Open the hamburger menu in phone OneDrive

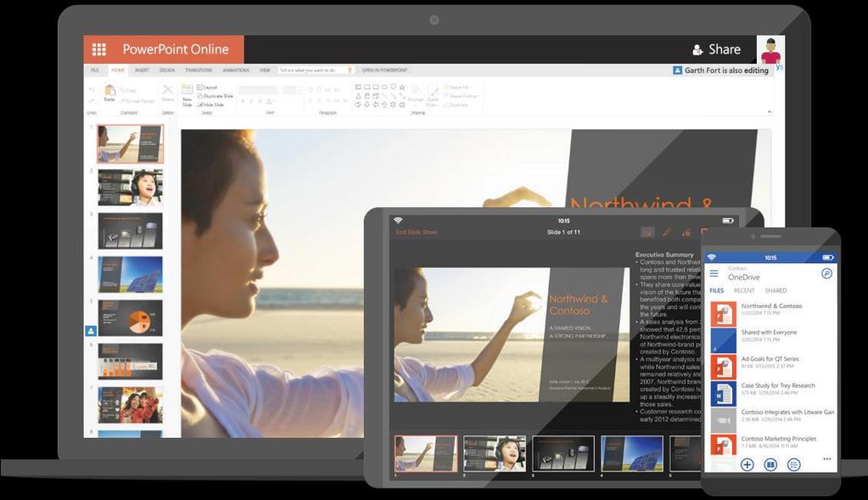pos(714,273)
